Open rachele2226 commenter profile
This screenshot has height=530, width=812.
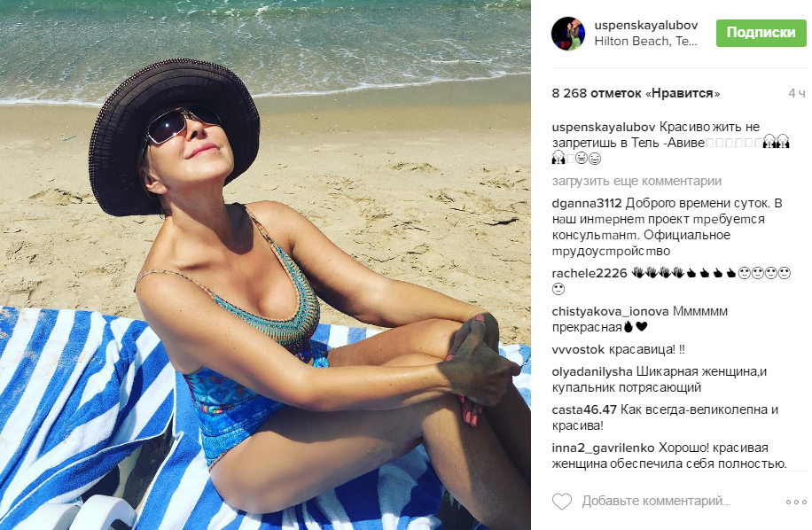tap(589, 273)
